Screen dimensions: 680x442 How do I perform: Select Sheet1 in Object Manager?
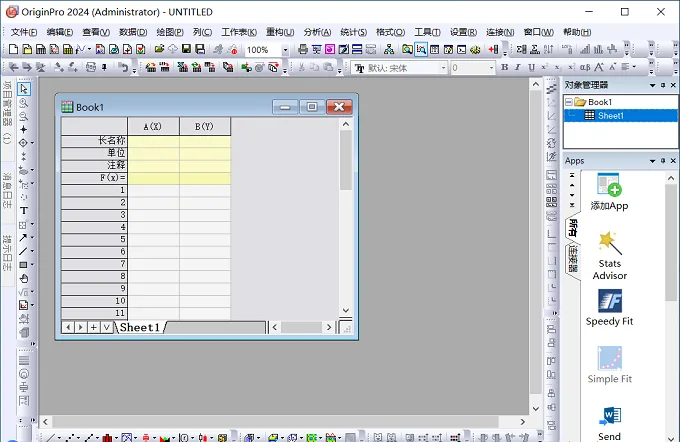coord(611,115)
